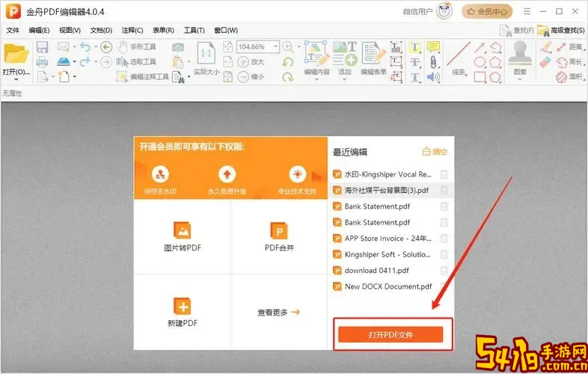This screenshot has width=588, height=374.
Task: Select the selection tool (选取工具)
Action: (136, 62)
